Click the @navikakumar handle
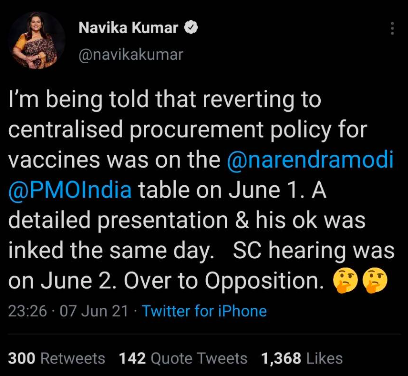Image resolution: width=408 pixels, height=376 pixels. click(x=131, y=55)
